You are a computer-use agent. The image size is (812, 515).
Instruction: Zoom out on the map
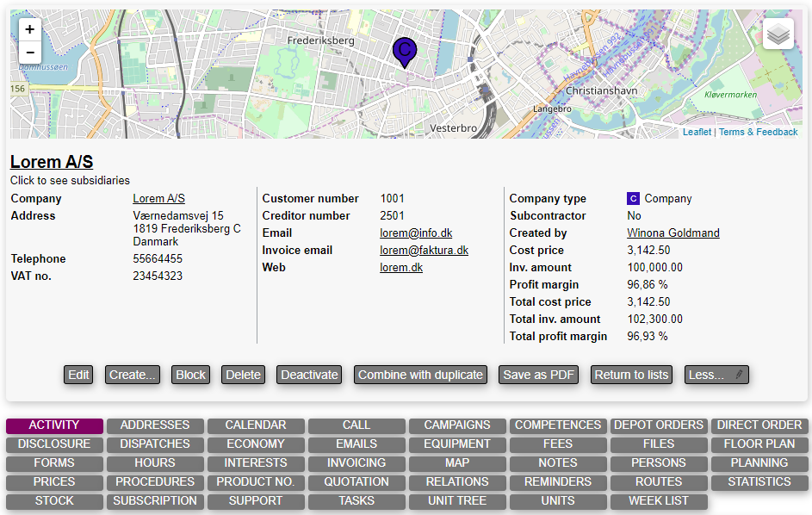pyautogui.click(x=30, y=53)
